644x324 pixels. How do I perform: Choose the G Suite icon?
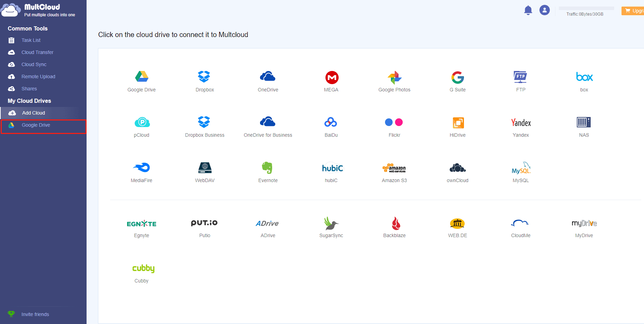[458, 78]
